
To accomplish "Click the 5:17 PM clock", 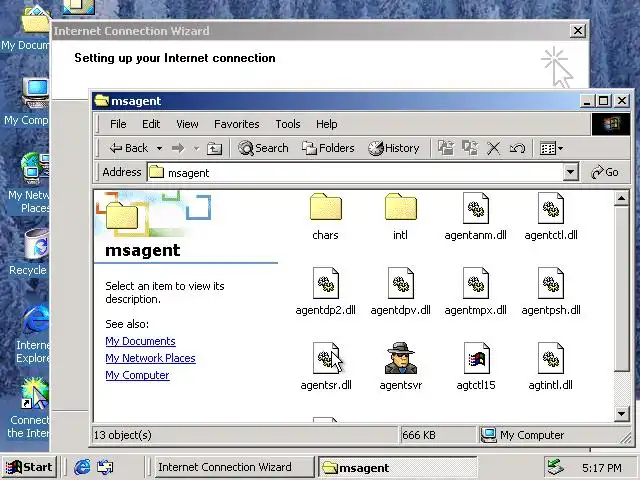I will 602,468.
